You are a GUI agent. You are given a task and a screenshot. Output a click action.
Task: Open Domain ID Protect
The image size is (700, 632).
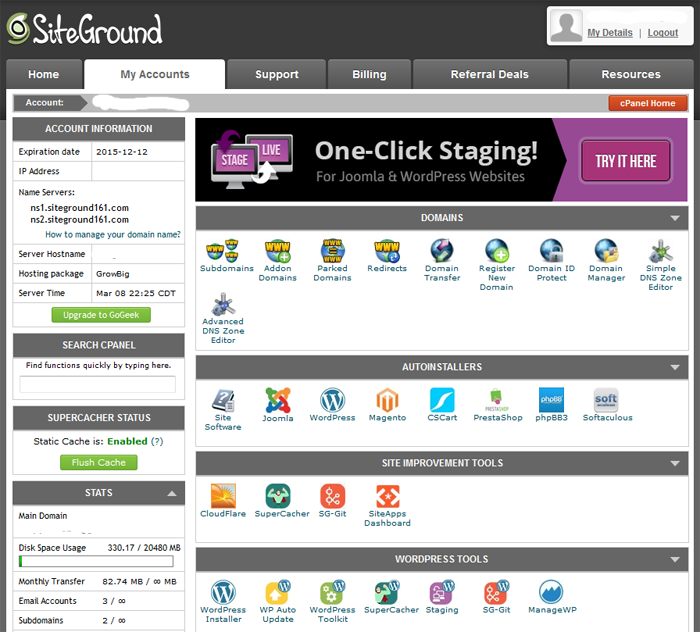[551, 260]
